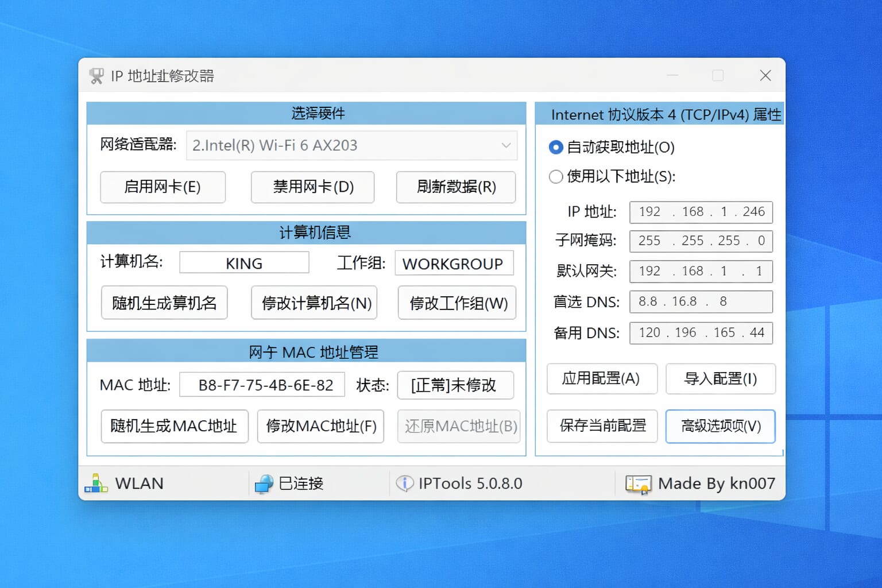Click the modify MAC address (F) button
This screenshot has height=588, width=882.
[x=320, y=426]
